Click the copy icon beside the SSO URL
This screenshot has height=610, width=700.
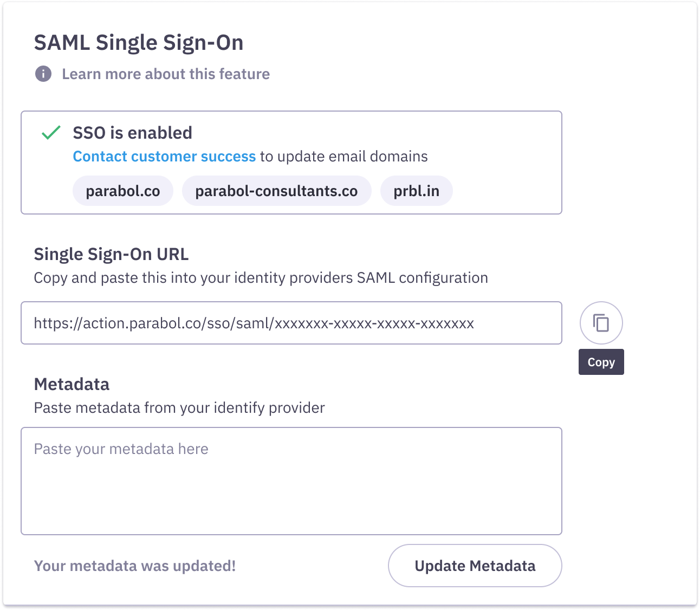click(601, 323)
